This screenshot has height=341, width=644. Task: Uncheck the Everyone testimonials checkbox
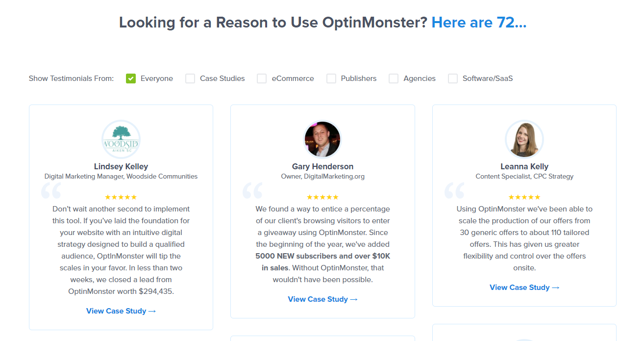point(131,79)
